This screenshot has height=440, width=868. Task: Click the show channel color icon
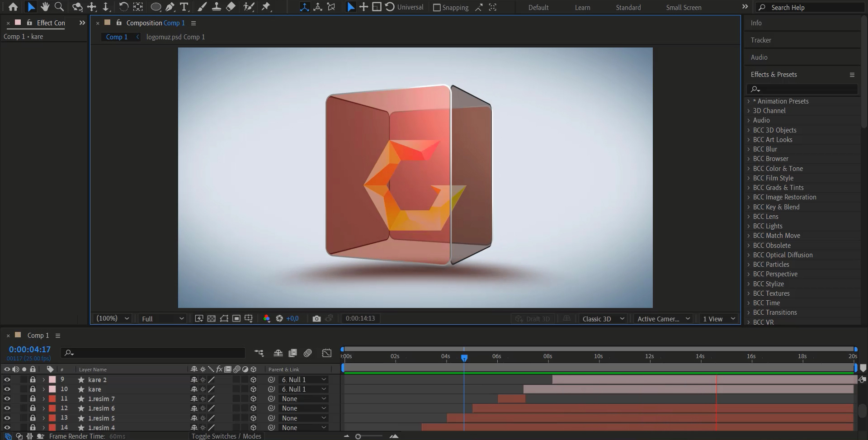267,318
